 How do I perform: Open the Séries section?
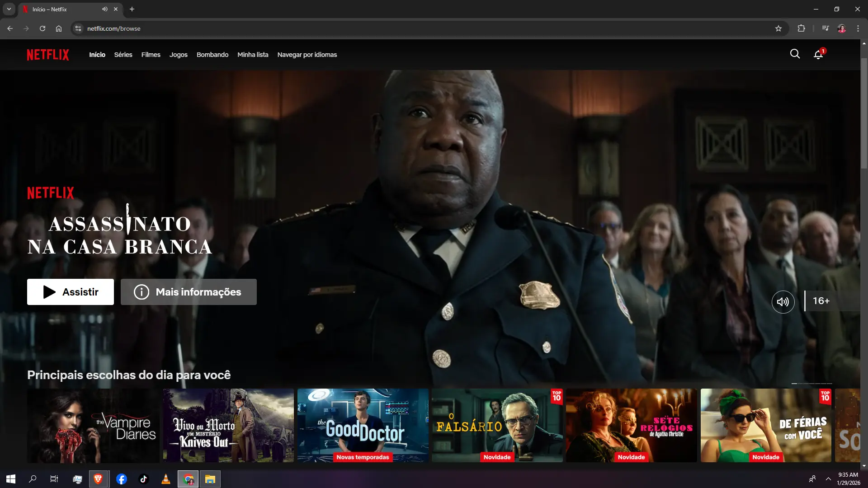coord(123,55)
